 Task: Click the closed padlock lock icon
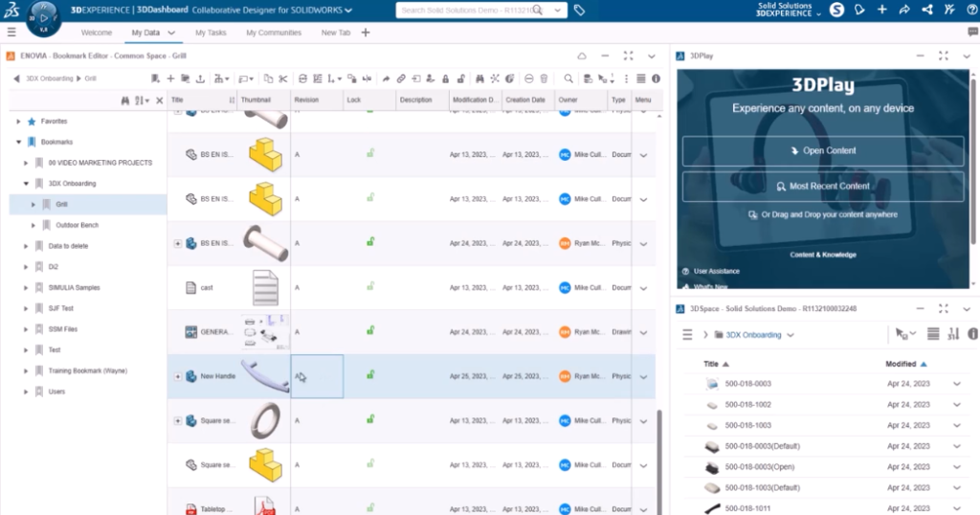pos(446,78)
